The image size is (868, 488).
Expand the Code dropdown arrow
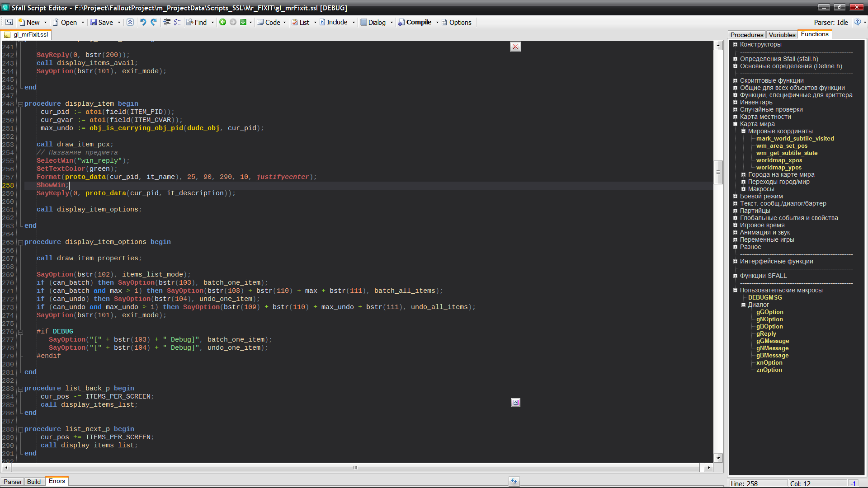[284, 22]
